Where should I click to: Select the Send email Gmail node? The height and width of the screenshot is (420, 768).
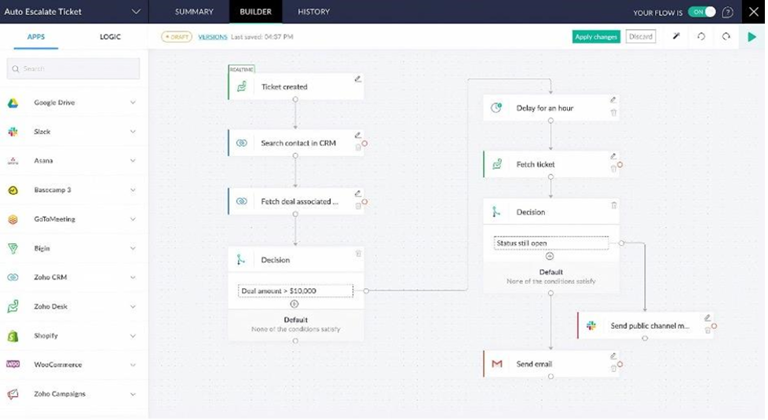point(551,364)
